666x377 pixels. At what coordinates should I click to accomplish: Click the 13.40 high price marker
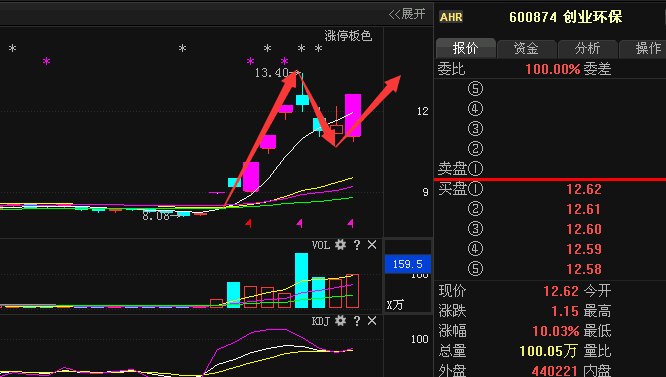pos(271,73)
